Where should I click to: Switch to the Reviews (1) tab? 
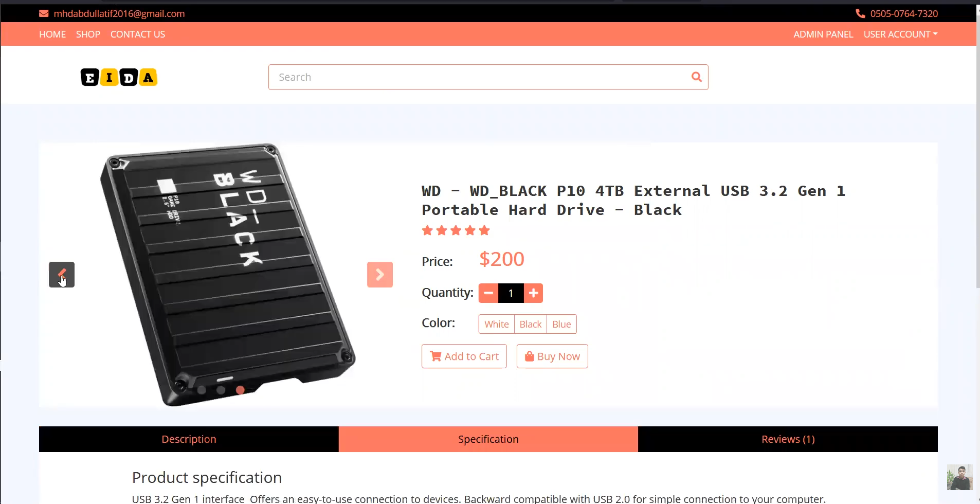[788, 439]
